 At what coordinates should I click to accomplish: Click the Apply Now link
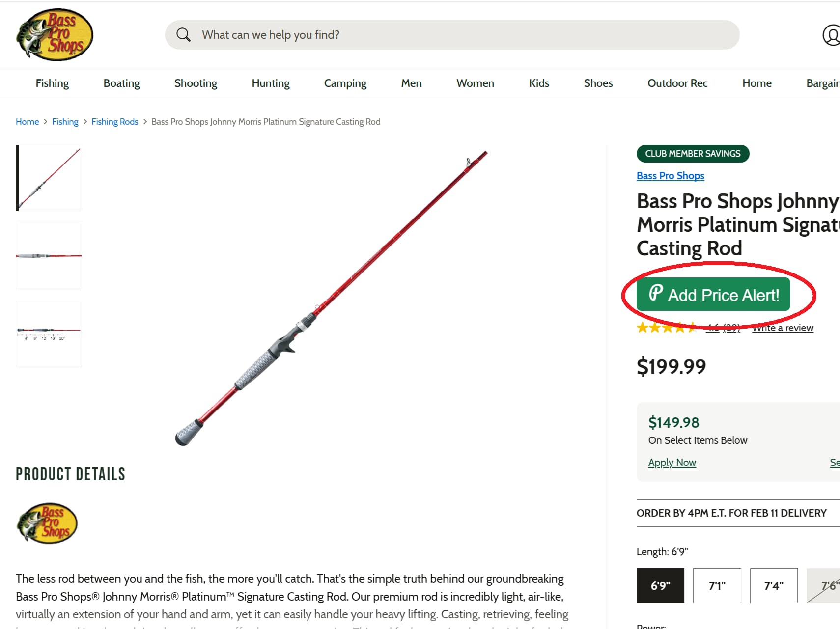click(x=672, y=462)
